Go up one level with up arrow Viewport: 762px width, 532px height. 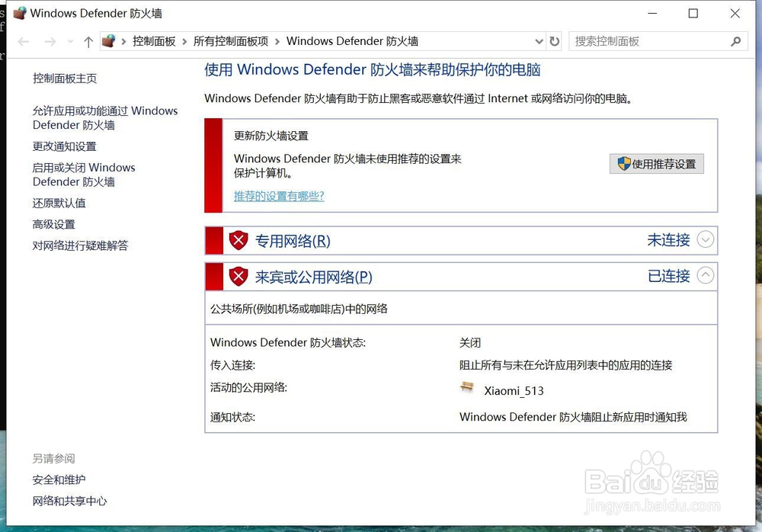coord(88,42)
